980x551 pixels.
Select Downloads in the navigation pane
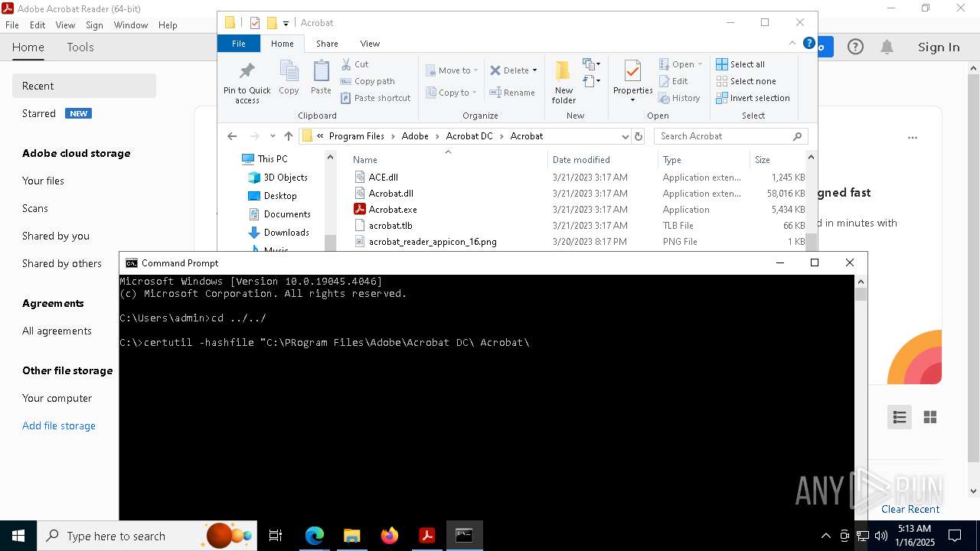tap(286, 233)
